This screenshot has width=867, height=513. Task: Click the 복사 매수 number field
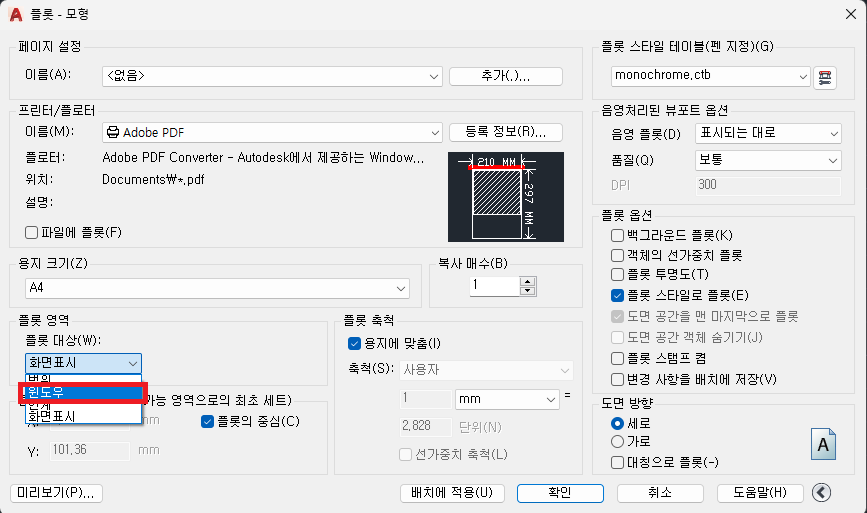495,286
